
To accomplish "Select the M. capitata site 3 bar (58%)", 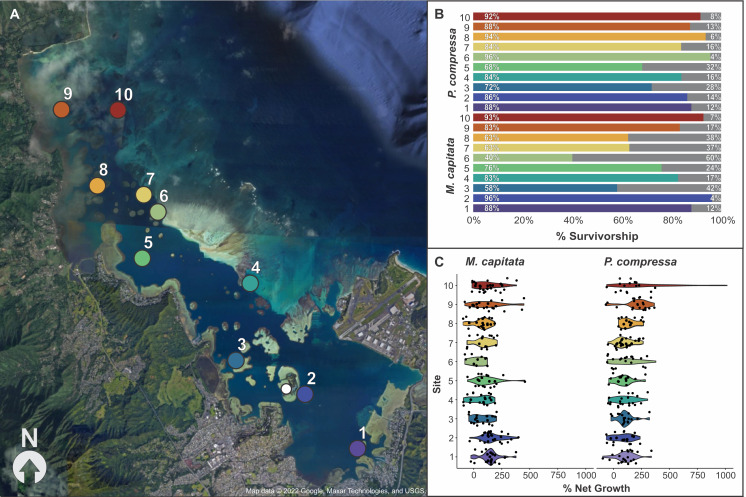I will (x=545, y=188).
